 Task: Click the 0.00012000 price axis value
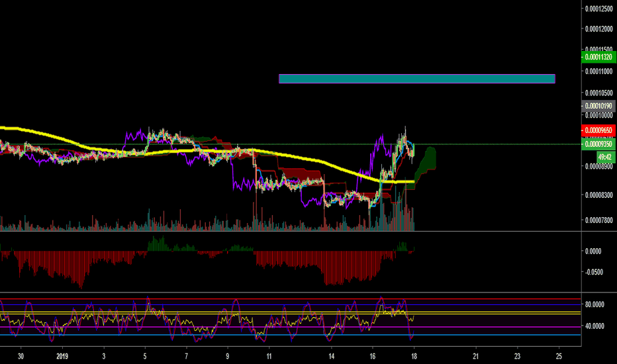[x=598, y=29]
